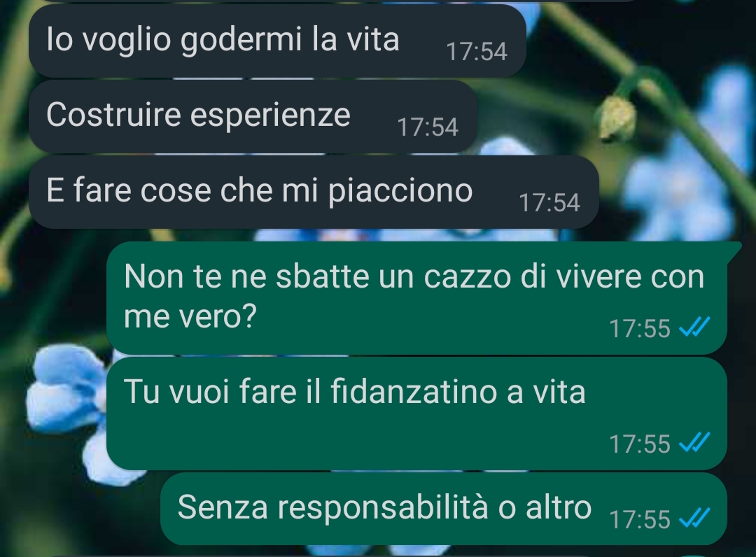Image resolution: width=756 pixels, height=557 pixels.
Task: Tap the word 'esperienze' in the received message
Action: point(270,115)
